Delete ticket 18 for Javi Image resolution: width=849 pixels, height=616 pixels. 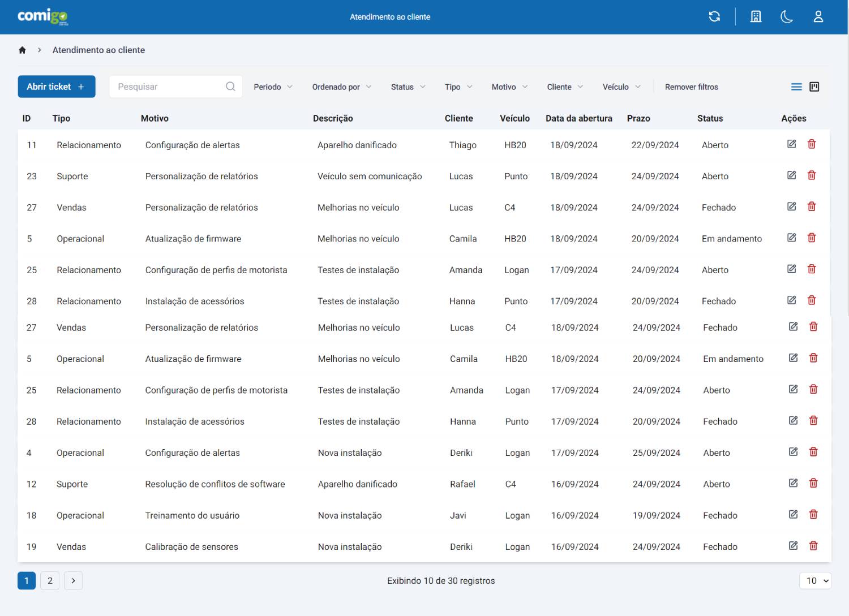(813, 514)
